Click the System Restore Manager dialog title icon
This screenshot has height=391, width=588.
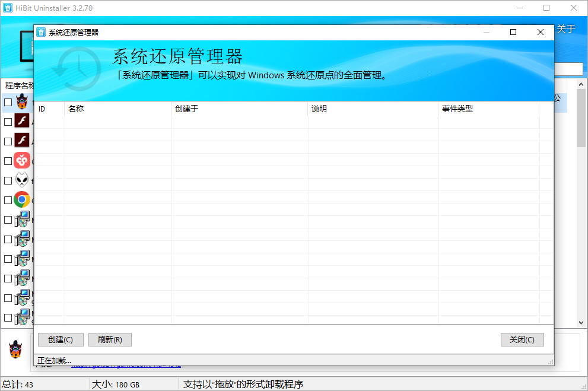click(x=42, y=32)
